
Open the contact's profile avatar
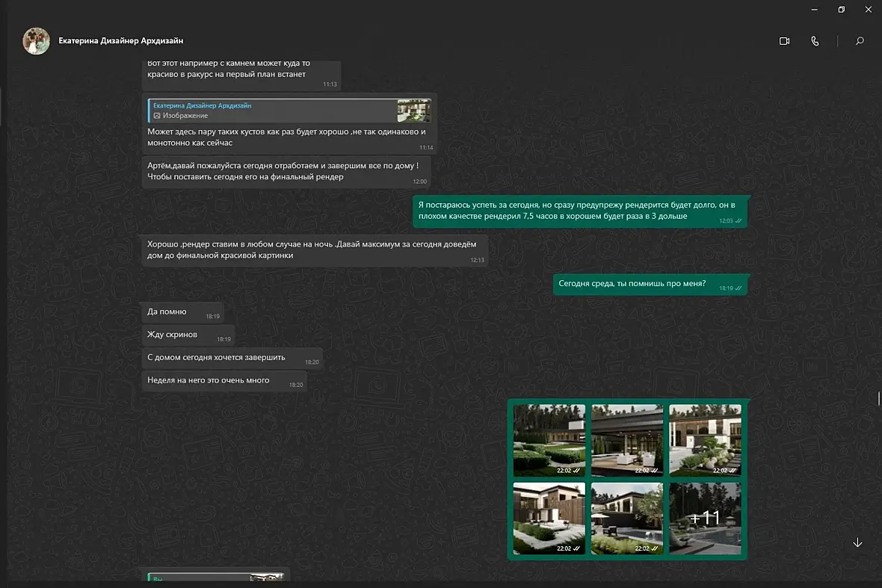[x=36, y=41]
